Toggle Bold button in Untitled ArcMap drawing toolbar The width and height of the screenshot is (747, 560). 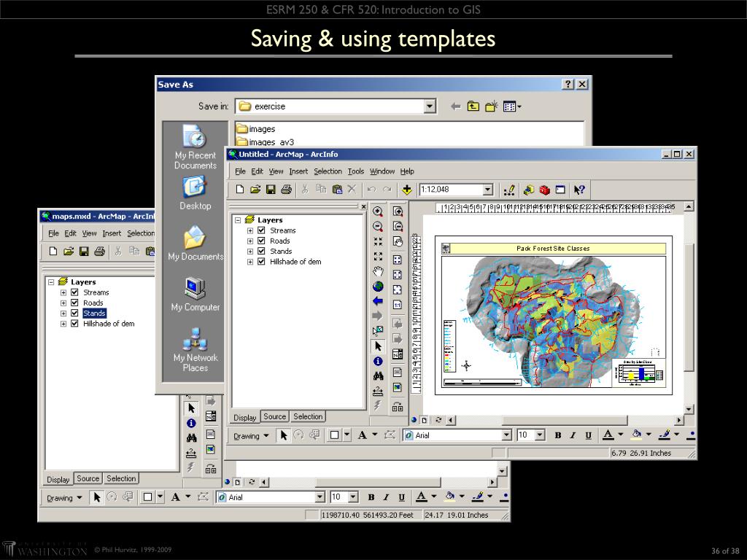click(x=558, y=435)
